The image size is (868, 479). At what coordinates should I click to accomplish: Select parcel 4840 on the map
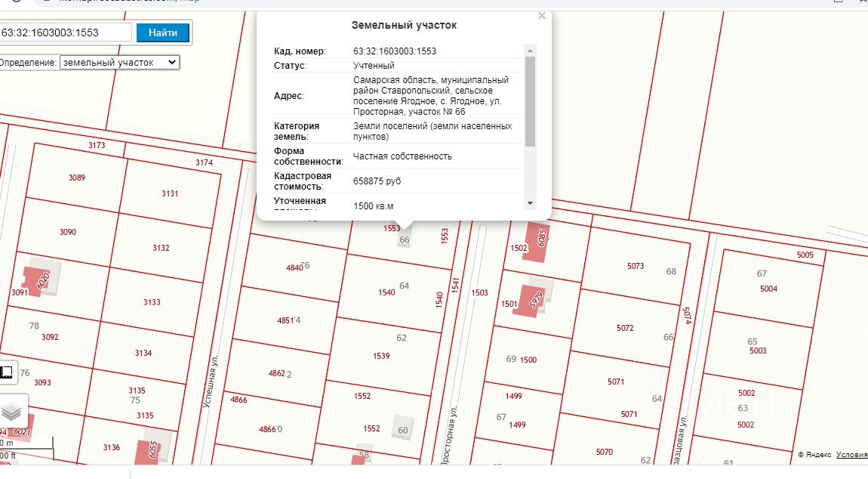[294, 267]
